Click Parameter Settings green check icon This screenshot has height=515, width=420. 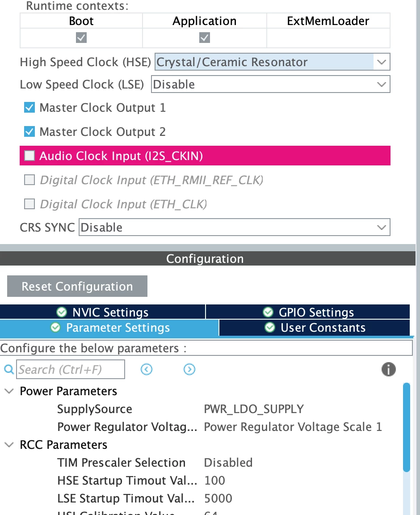pos(55,327)
